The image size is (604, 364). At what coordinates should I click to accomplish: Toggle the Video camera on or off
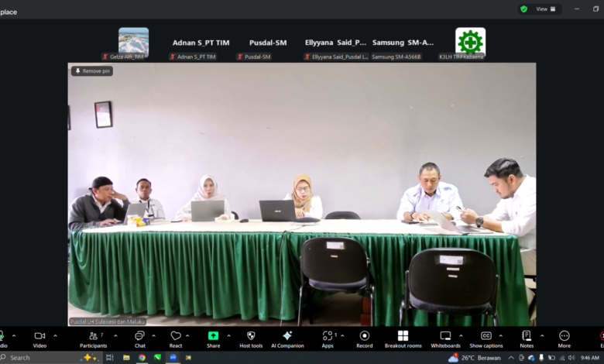pyautogui.click(x=39, y=338)
